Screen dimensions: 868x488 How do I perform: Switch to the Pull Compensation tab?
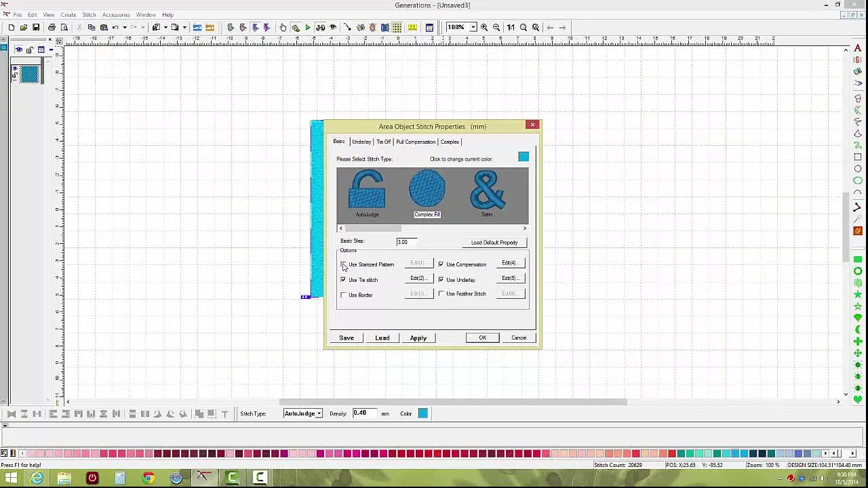[x=416, y=142]
